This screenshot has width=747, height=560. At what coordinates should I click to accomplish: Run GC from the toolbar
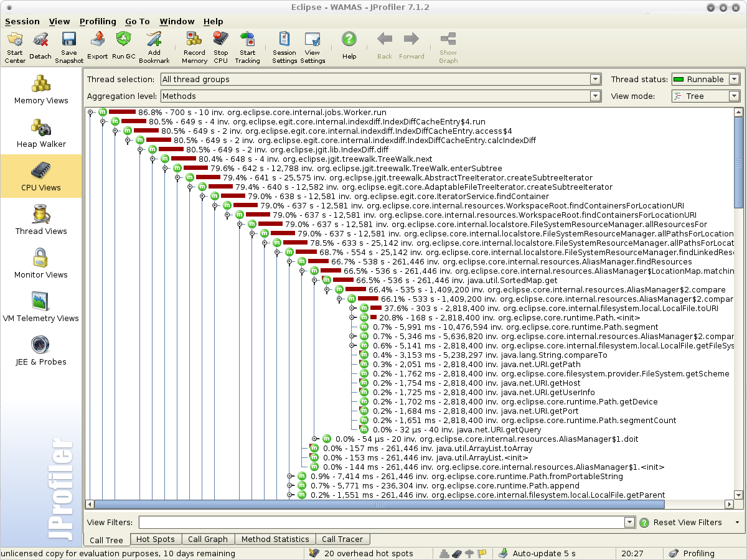(x=123, y=40)
